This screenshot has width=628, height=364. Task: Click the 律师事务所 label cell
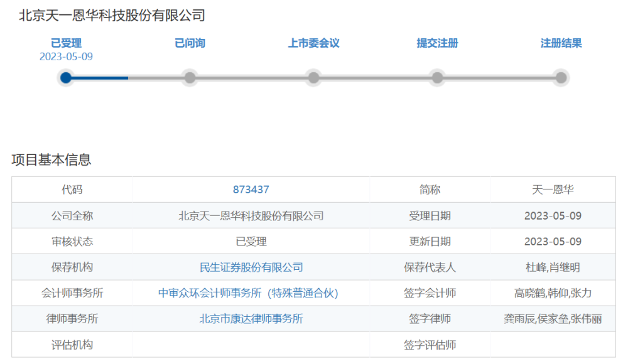tap(72, 319)
